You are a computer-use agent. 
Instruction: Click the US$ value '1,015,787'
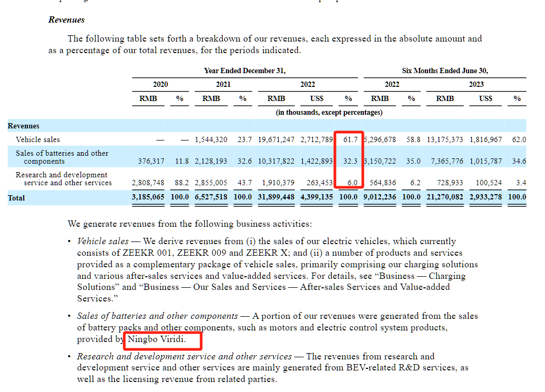[485, 162]
